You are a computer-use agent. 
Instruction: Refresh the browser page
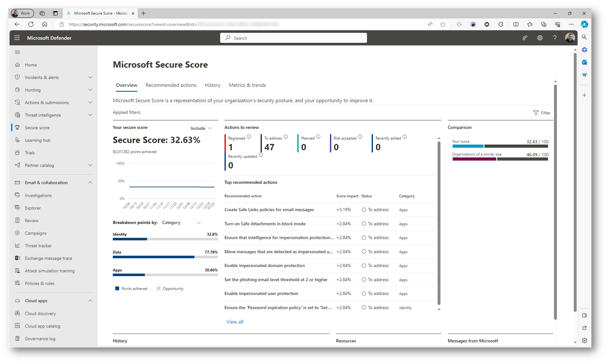tap(31, 24)
